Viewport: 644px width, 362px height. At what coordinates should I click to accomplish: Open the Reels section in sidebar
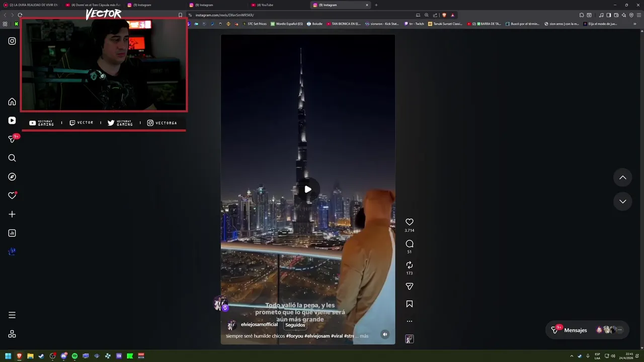tap(12, 121)
